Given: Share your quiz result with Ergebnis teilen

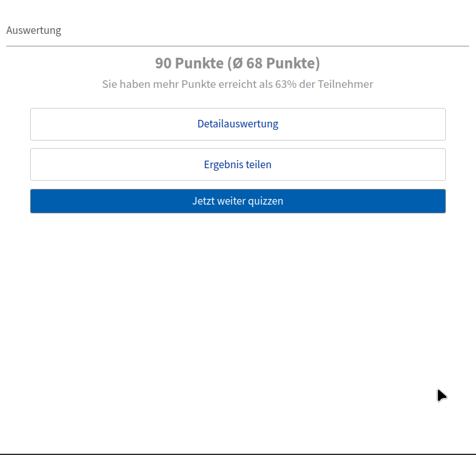Looking at the screenshot, I should (238, 164).
